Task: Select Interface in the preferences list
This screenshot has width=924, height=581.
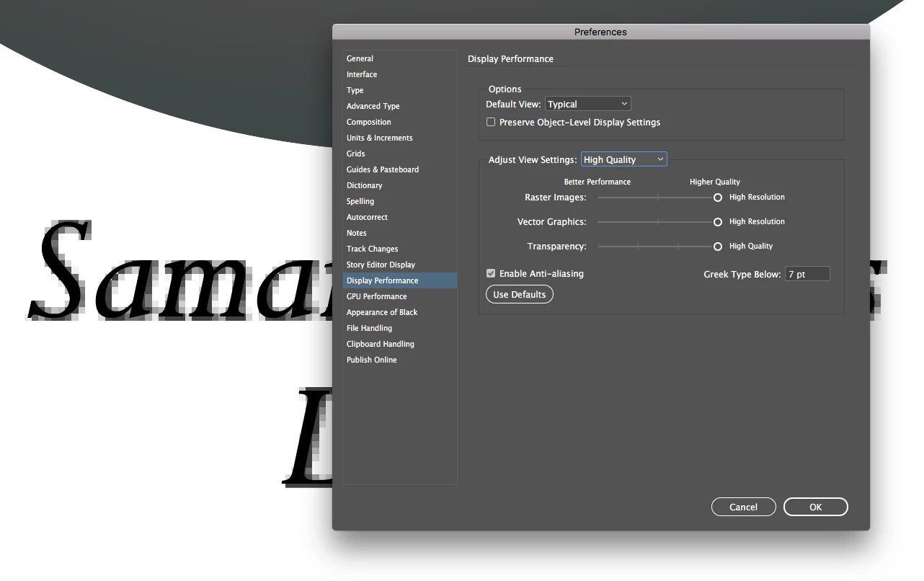Action: click(x=400, y=74)
